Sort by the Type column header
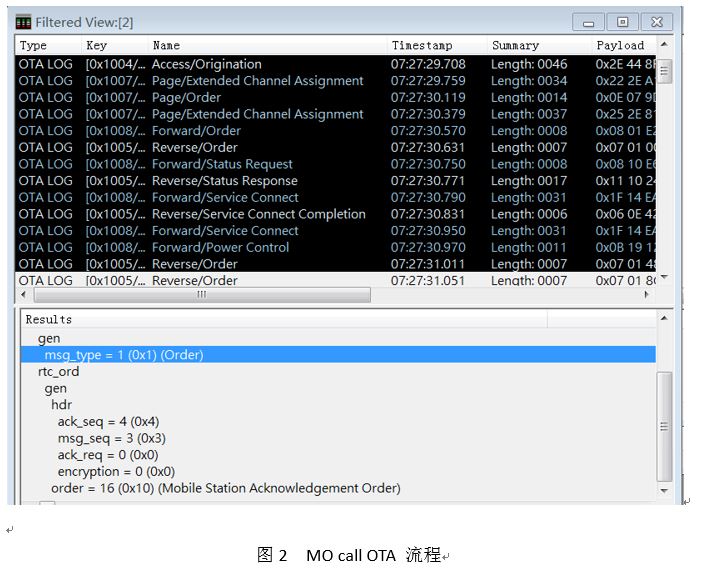 point(48,45)
